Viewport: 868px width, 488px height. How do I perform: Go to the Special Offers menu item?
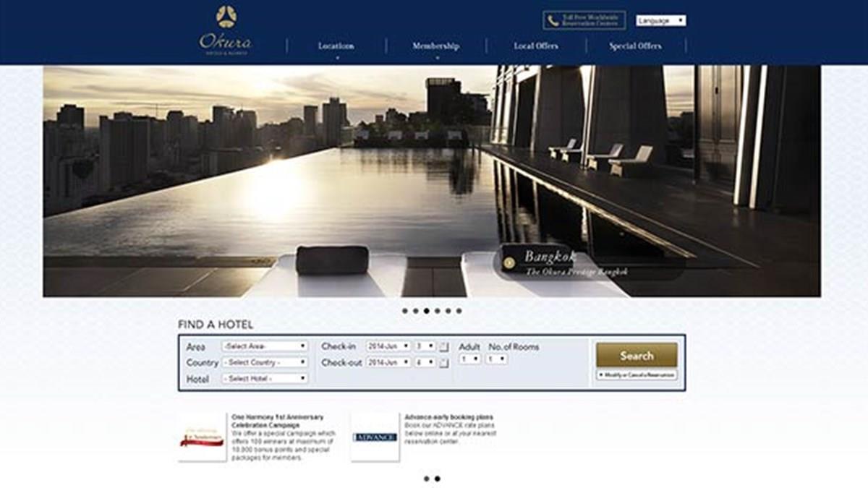click(635, 46)
